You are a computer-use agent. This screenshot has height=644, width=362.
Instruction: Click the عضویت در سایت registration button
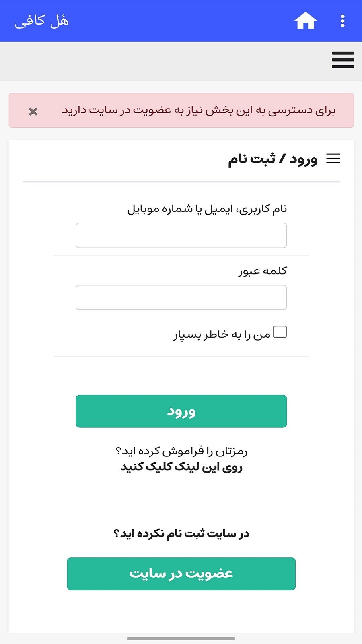click(181, 574)
